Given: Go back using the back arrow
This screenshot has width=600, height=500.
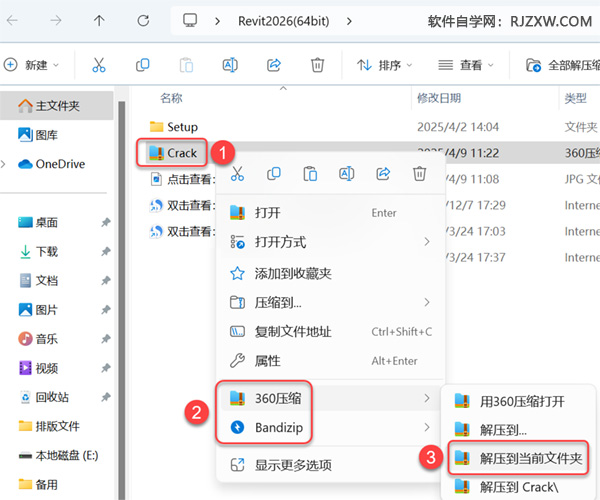Looking at the screenshot, I should (x=13, y=21).
